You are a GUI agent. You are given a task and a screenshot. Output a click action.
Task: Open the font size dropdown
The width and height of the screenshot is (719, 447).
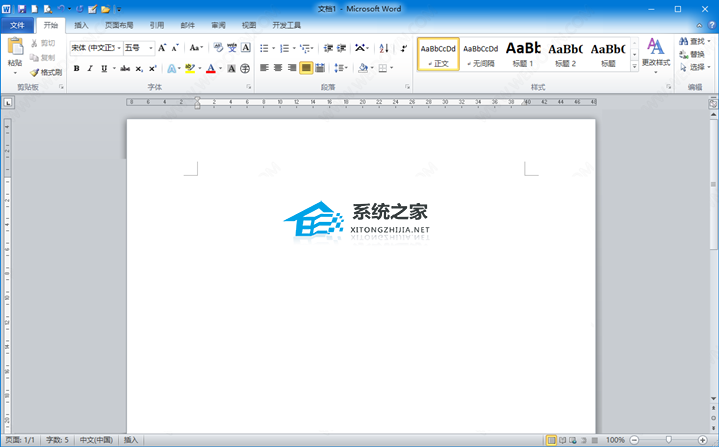point(151,48)
